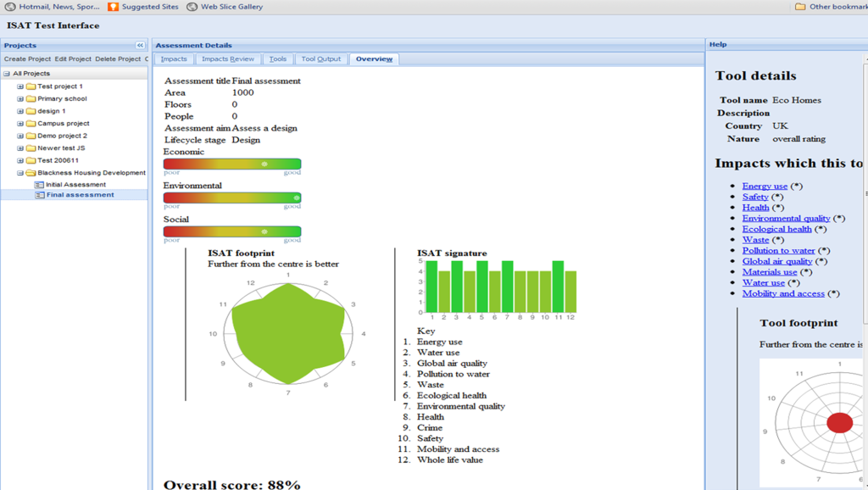Collapse the All Projects root node
The width and height of the screenshot is (868, 490).
tap(7, 74)
